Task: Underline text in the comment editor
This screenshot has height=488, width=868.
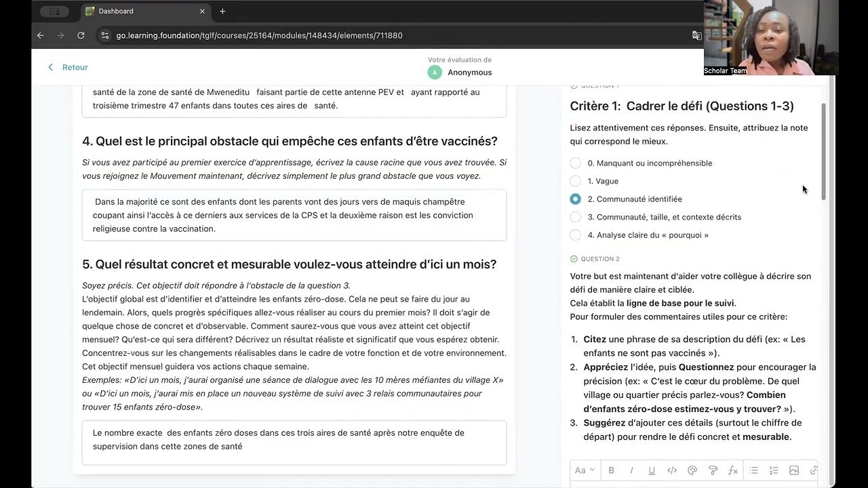Action: 652,470
